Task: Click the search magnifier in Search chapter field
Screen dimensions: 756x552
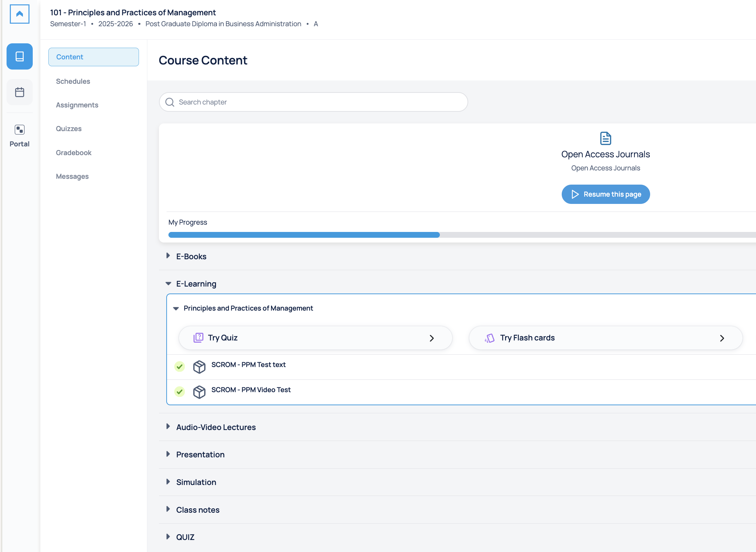Action: (x=170, y=102)
